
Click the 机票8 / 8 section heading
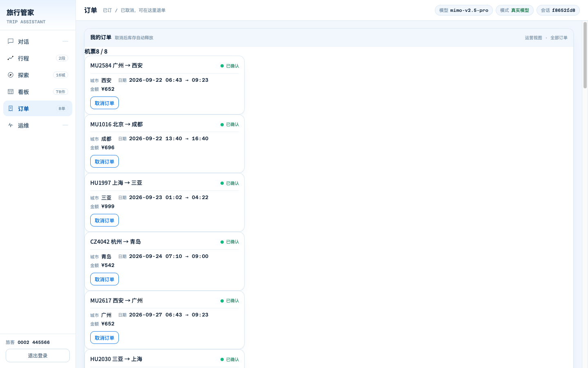click(96, 52)
